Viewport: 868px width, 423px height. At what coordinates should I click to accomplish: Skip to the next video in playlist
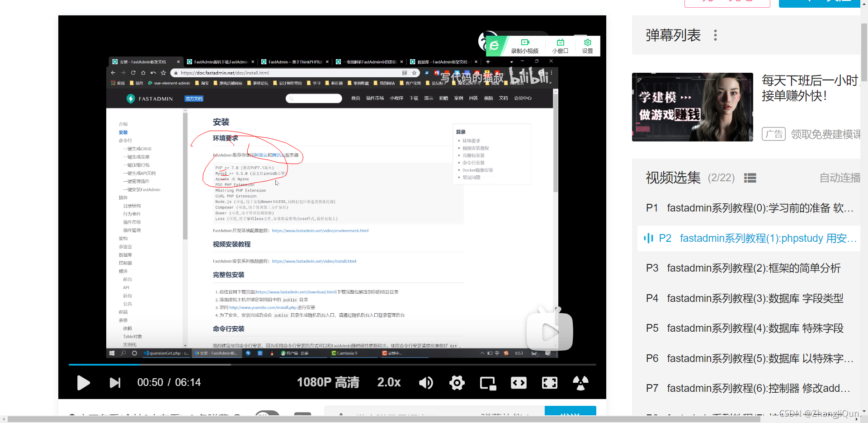coord(115,383)
